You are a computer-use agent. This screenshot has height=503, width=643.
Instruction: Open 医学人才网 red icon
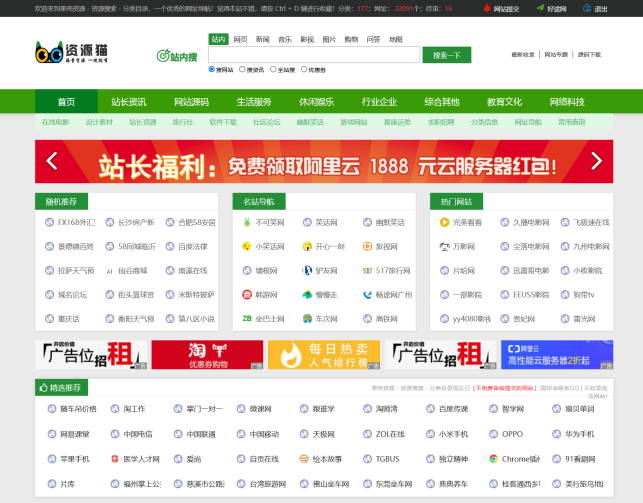pyautogui.click(x=115, y=459)
